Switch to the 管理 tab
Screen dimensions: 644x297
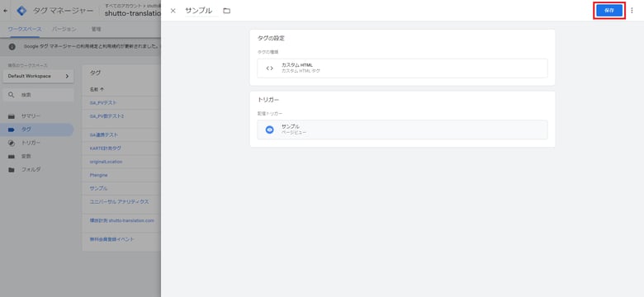[x=96, y=29]
